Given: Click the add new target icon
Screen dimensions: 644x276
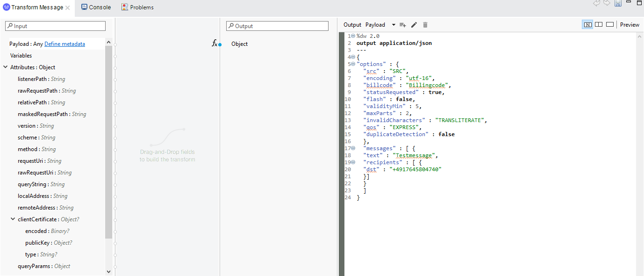Looking at the screenshot, I should point(402,25).
